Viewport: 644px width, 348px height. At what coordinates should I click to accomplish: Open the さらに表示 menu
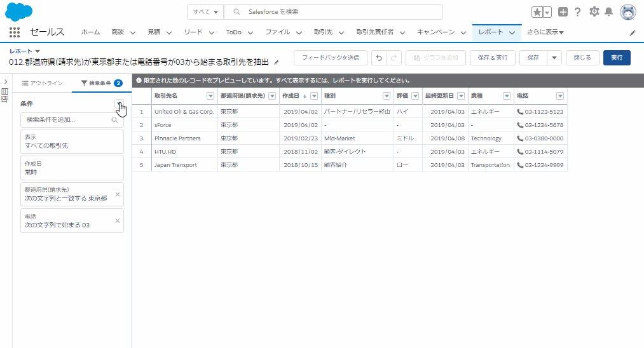545,32
